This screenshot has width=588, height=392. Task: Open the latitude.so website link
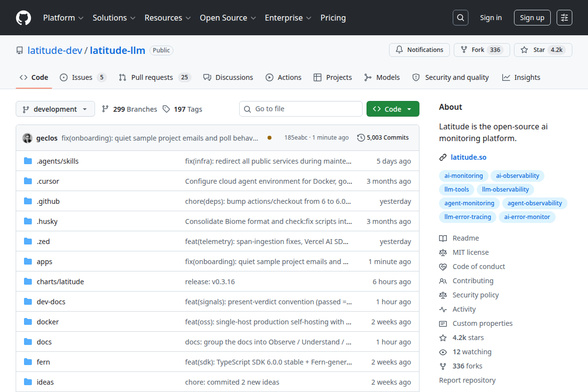coord(468,157)
